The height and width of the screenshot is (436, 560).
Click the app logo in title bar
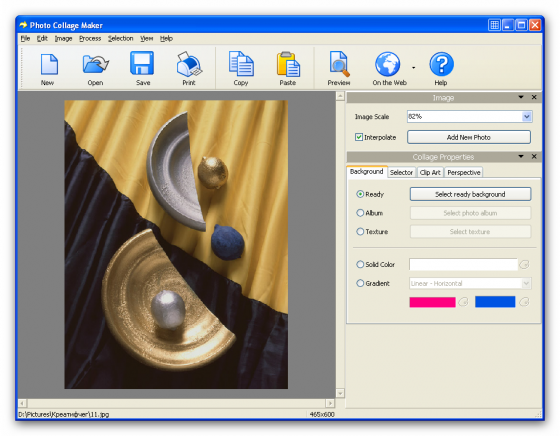coord(23,25)
